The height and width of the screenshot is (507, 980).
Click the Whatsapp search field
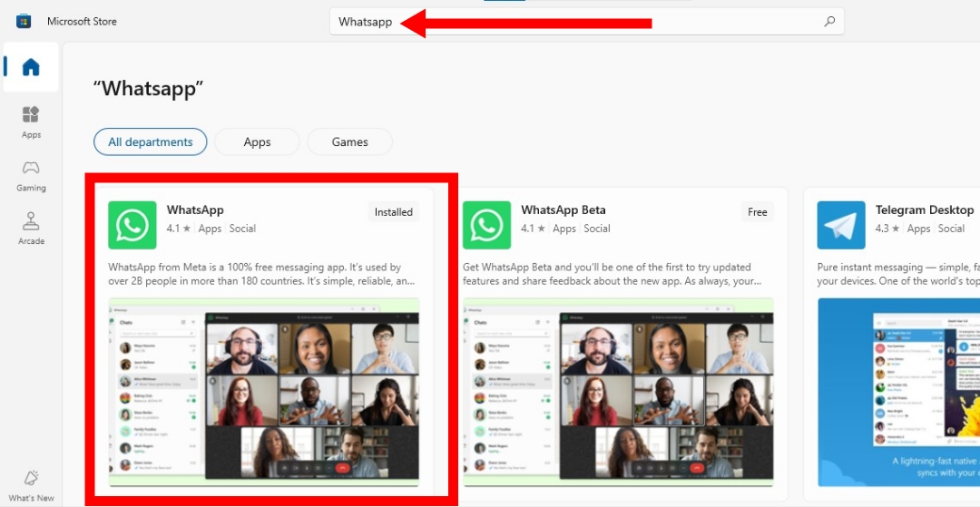coord(587,22)
